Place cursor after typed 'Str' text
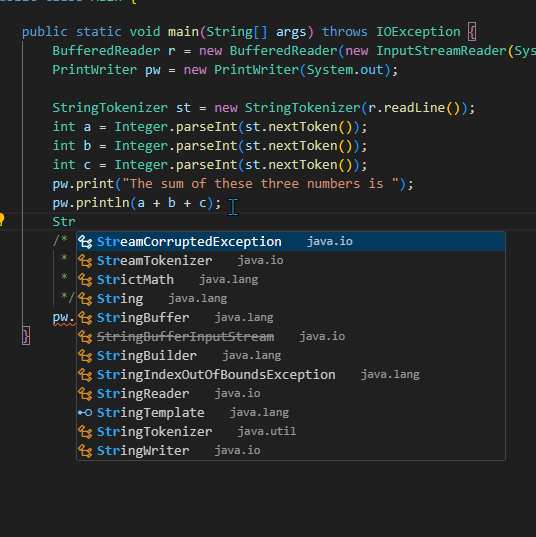This screenshot has width=536, height=537. point(76,222)
